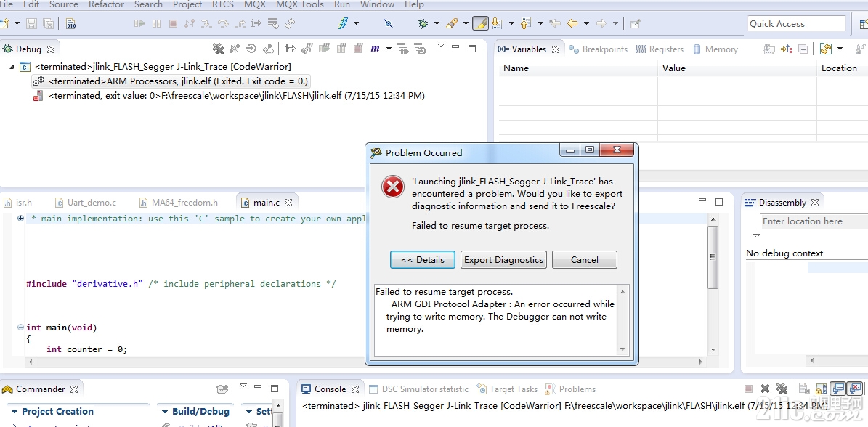The width and height of the screenshot is (868, 427).
Task: Click the Remove Launch X icon in Console
Action: [765, 389]
